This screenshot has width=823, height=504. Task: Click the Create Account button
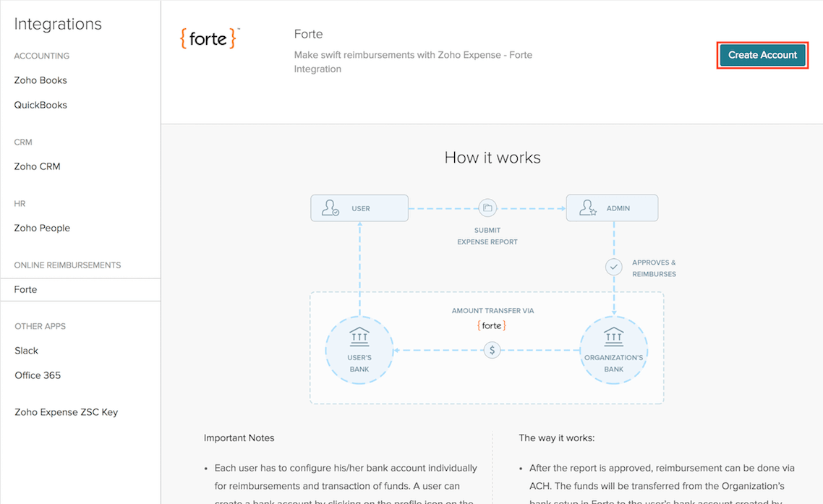tap(762, 55)
